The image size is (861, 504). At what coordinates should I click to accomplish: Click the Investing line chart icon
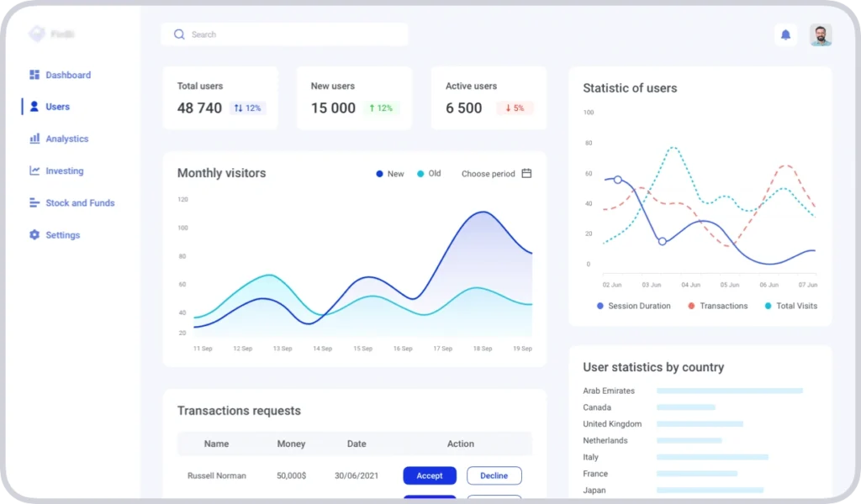(34, 171)
